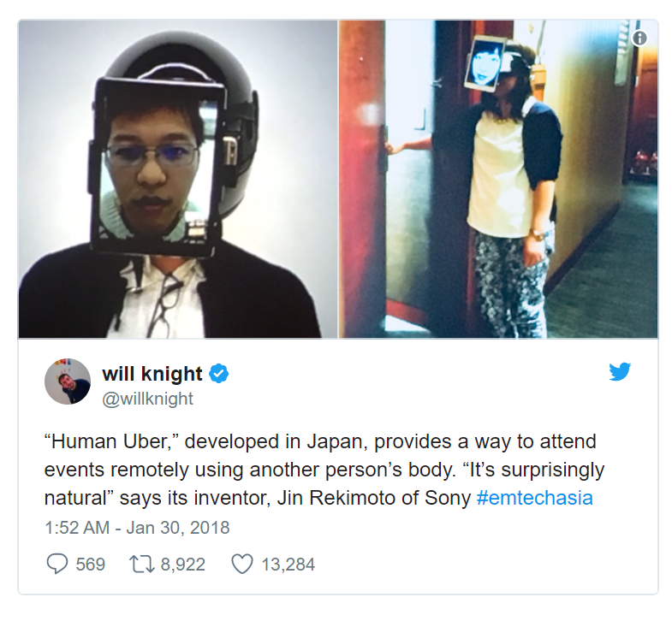Like the tweet with heart icon
Image resolution: width=672 pixels, height=621 pixels.
coord(242,564)
